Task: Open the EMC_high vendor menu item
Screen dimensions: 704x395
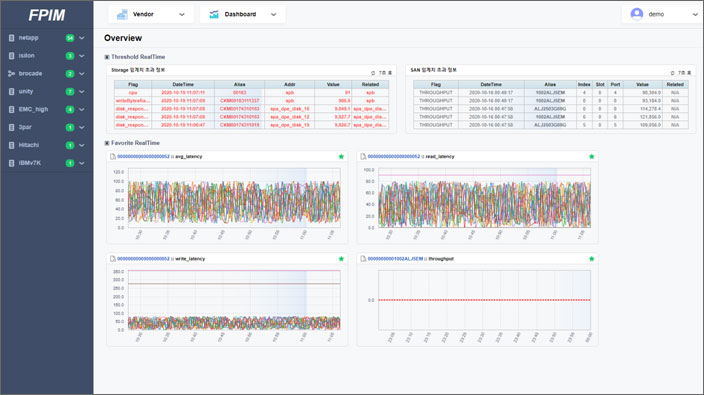Action: point(47,110)
